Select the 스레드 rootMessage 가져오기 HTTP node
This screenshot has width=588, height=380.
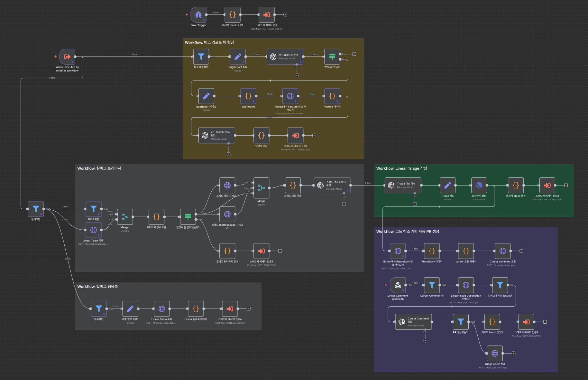point(227,214)
